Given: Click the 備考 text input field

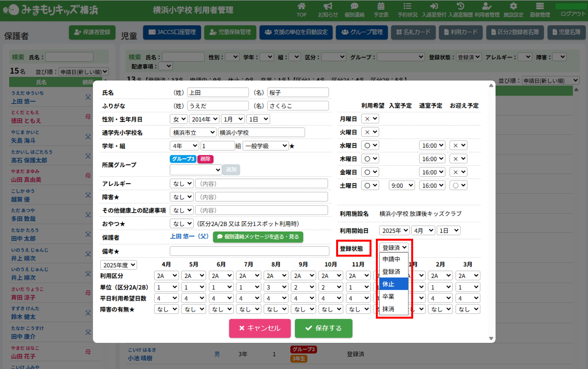Looking at the screenshot, I should click(x=249, y=251).
